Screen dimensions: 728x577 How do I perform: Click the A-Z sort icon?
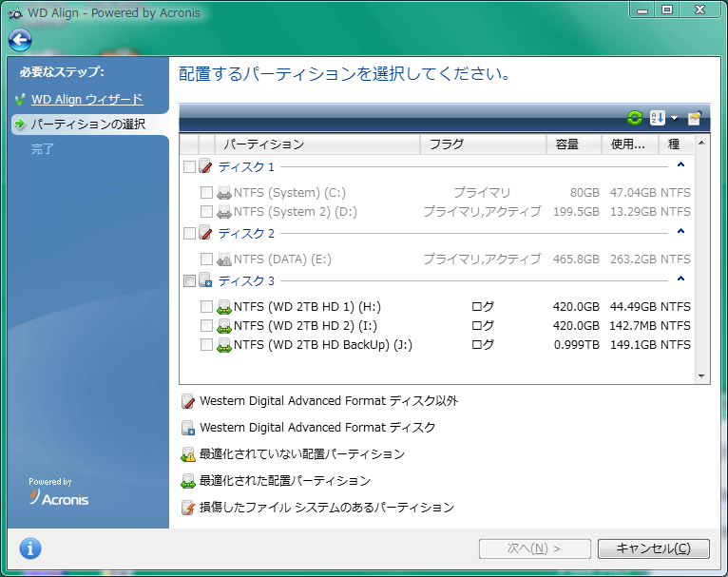[657, 118]
